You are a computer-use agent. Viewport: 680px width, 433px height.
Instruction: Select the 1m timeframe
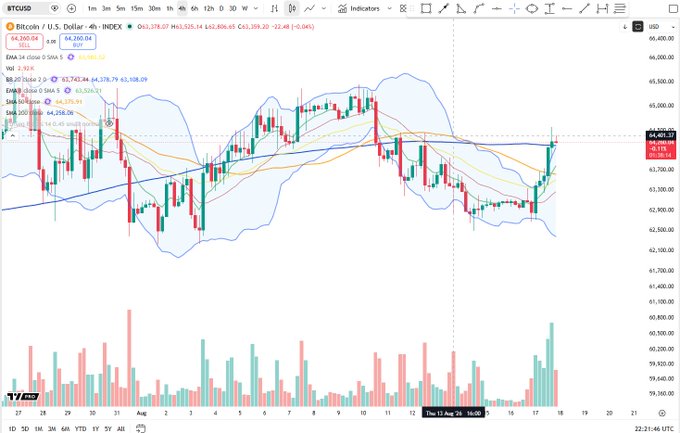coord(92,8)
